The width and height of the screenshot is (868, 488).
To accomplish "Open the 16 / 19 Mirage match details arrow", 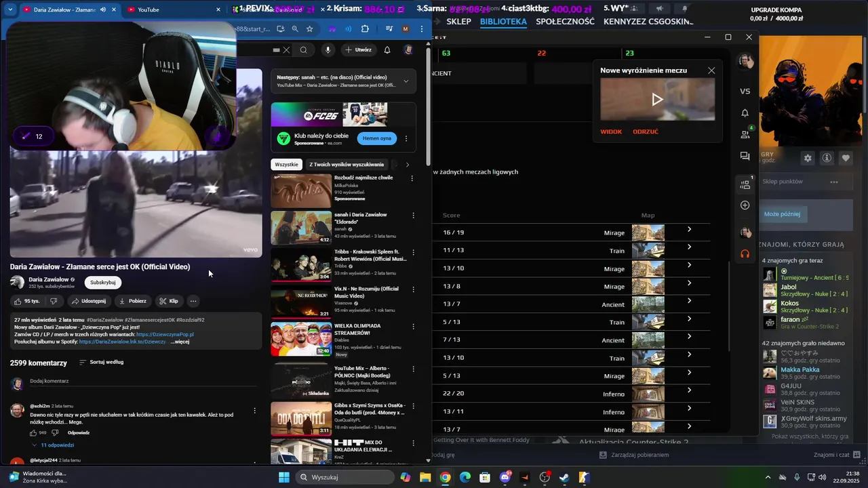I will (689, 229).
